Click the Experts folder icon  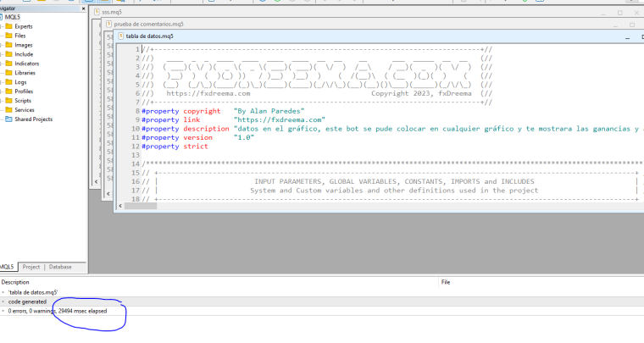pyautogui.click(x=8, y=26)
